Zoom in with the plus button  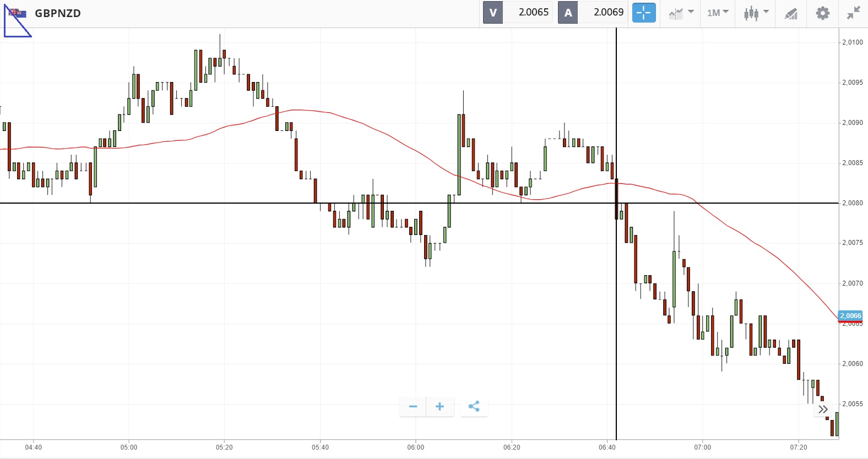440,407
